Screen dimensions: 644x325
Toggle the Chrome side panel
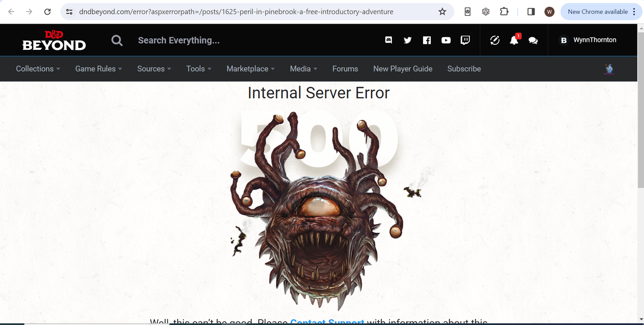click(531, 12)
